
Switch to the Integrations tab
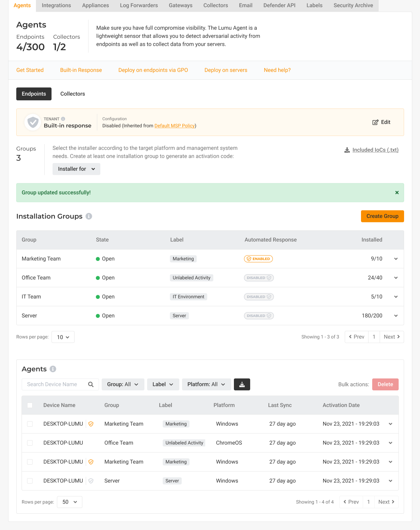point(56,5)
